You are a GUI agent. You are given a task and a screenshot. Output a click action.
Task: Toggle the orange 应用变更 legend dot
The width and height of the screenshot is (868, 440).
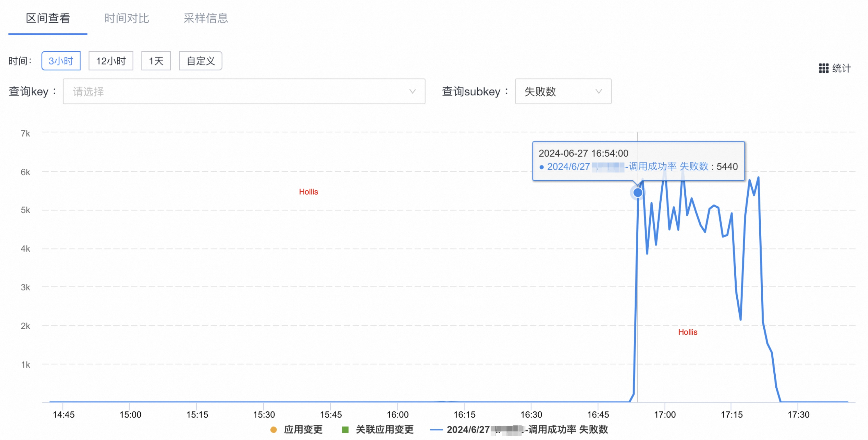click(x=274, y=430)
